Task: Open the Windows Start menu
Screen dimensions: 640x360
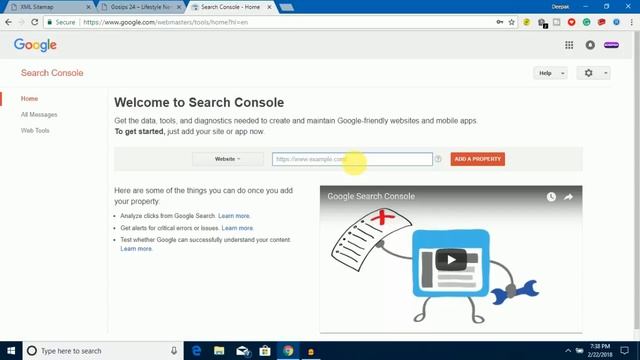Action: click(x=11, y=351)
